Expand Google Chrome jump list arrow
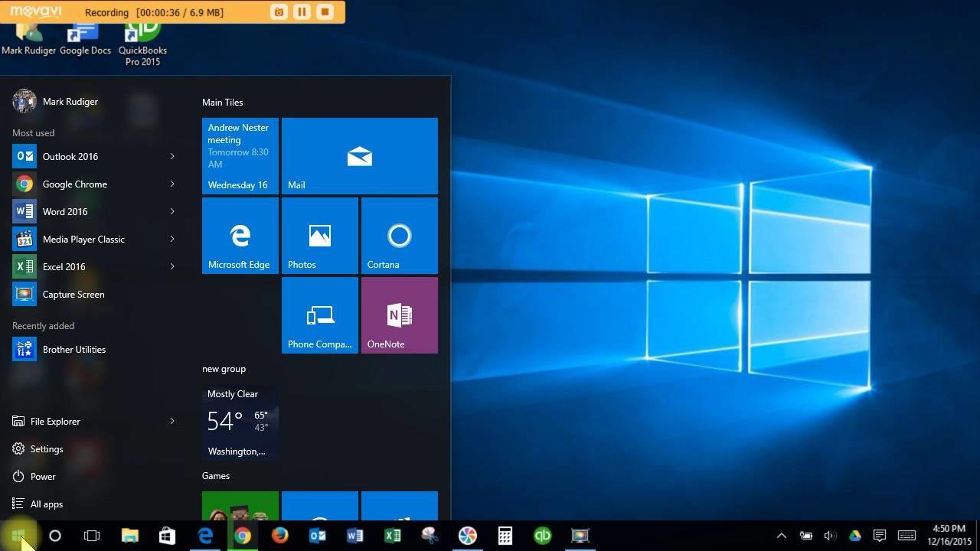The width and height of the screenshot is (980, 551). click(x=172, y=184)
